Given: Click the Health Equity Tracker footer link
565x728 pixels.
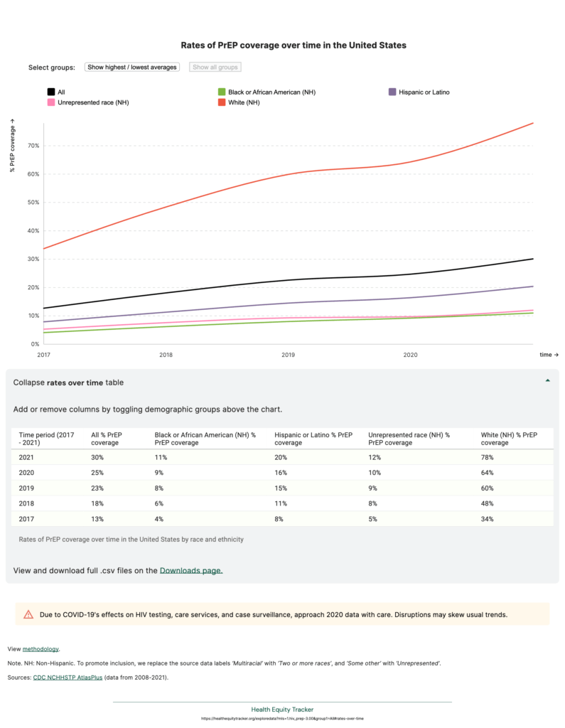Looking at the screenshot, I should (282, 710).
